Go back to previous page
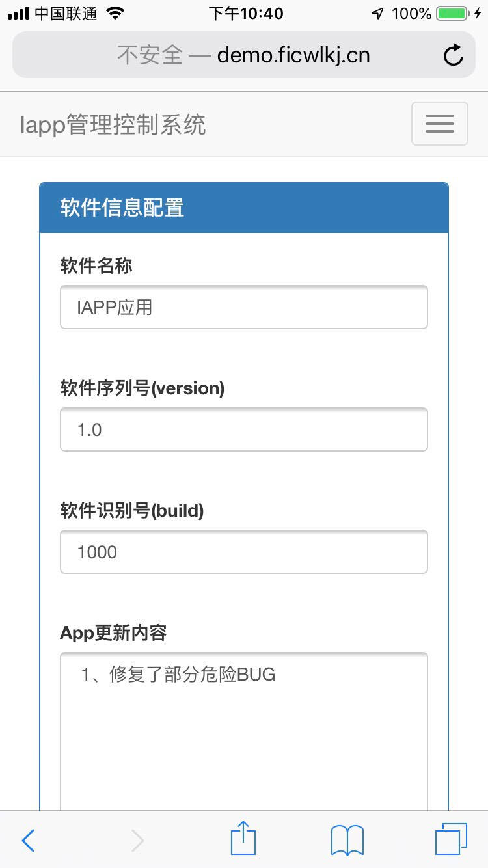 [x=28, y=841]
